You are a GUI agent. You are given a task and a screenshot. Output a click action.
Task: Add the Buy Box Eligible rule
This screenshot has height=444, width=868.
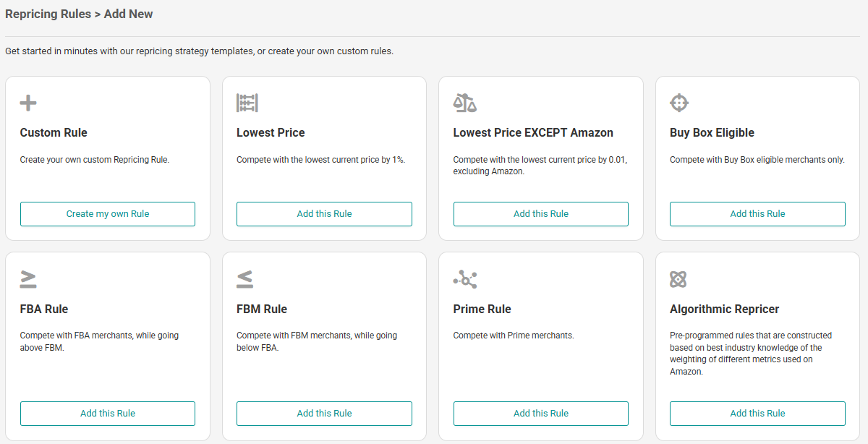click(x=757, y=214)
